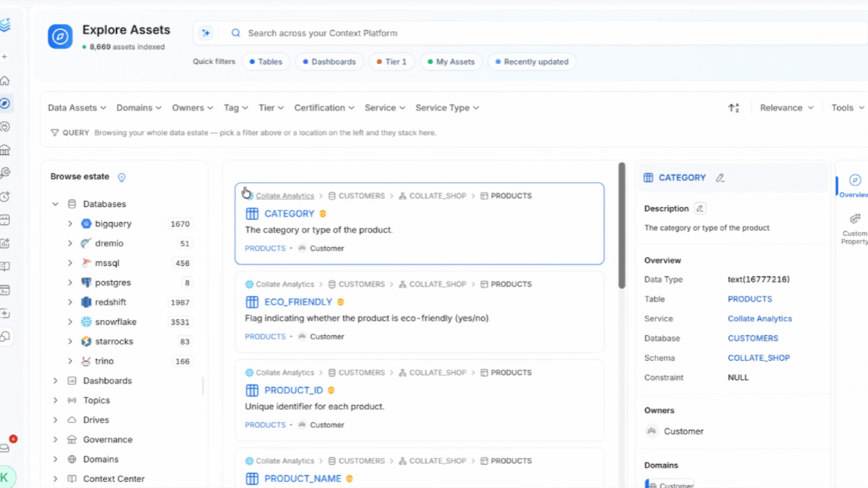Click the app logo at top of the sidebar
The height and width of the screenshot is (488, 868).
[5, 25]
